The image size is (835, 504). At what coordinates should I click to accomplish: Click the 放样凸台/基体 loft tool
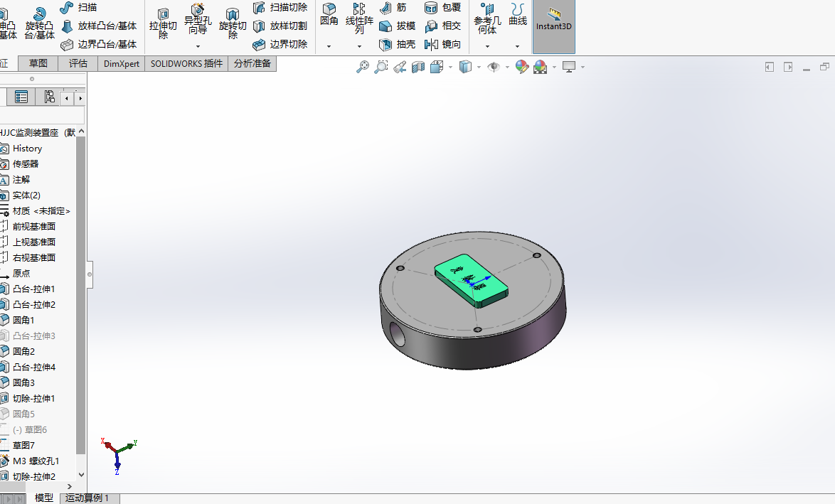click(x=99, y=26)
